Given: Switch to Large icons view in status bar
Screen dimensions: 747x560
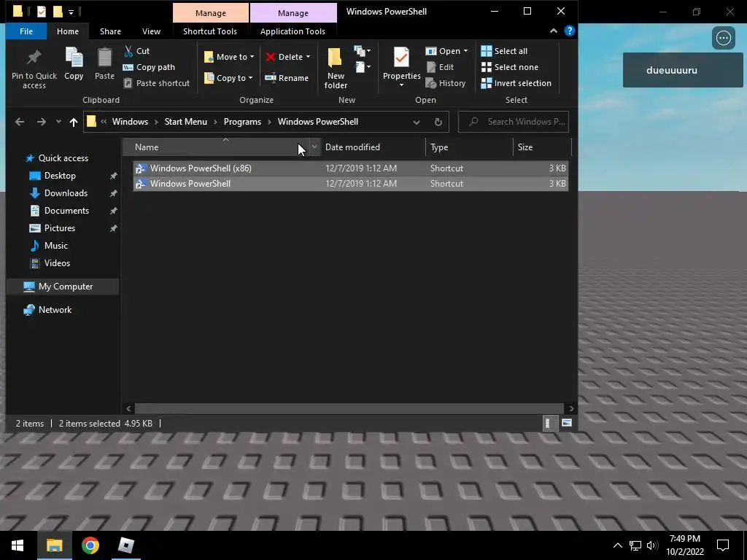Looking at the screenshot, I should click(566, 423).
